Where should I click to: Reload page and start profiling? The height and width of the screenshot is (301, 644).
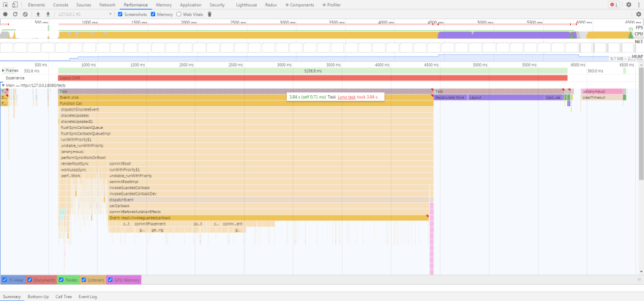tap(15, 15)
